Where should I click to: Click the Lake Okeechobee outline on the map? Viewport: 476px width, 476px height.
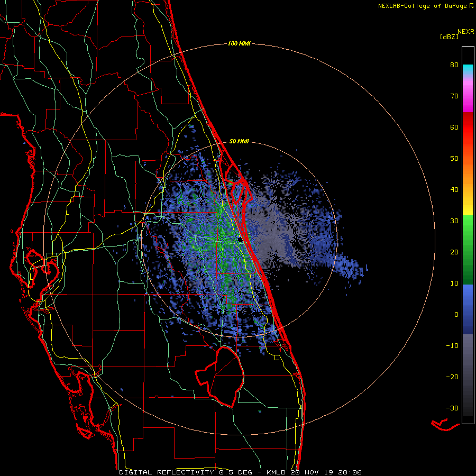pyautogui.click(x=221, y=377)
